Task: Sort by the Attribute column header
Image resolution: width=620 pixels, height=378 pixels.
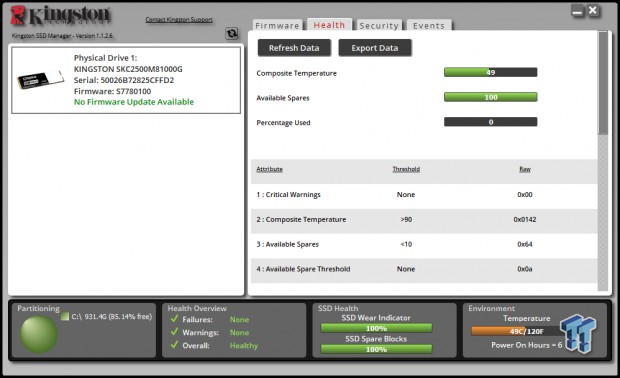Action: (269, 169)
